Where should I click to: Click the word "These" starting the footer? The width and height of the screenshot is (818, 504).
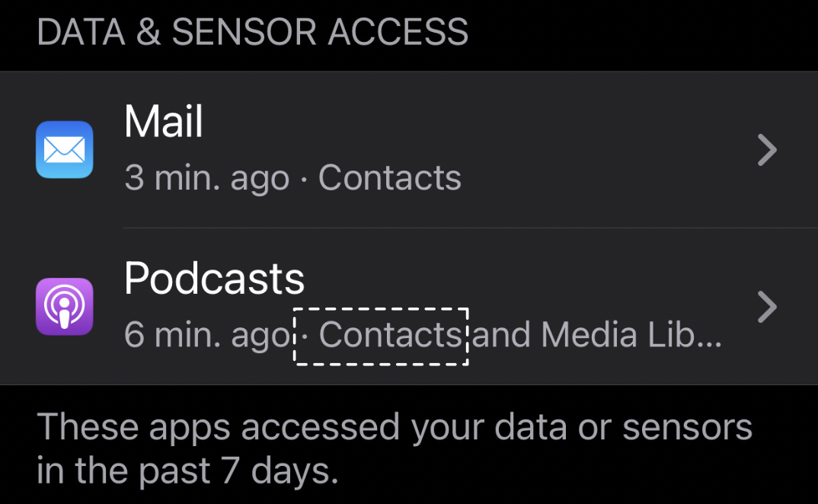[88, 428]
